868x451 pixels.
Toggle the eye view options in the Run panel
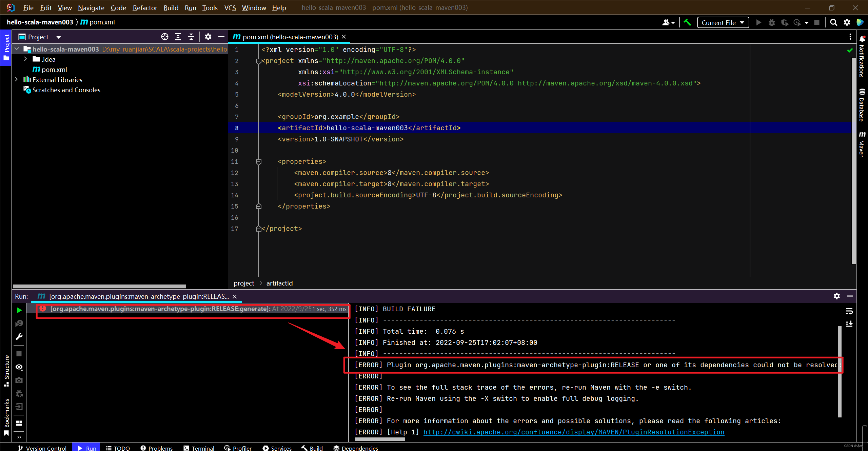19,367
